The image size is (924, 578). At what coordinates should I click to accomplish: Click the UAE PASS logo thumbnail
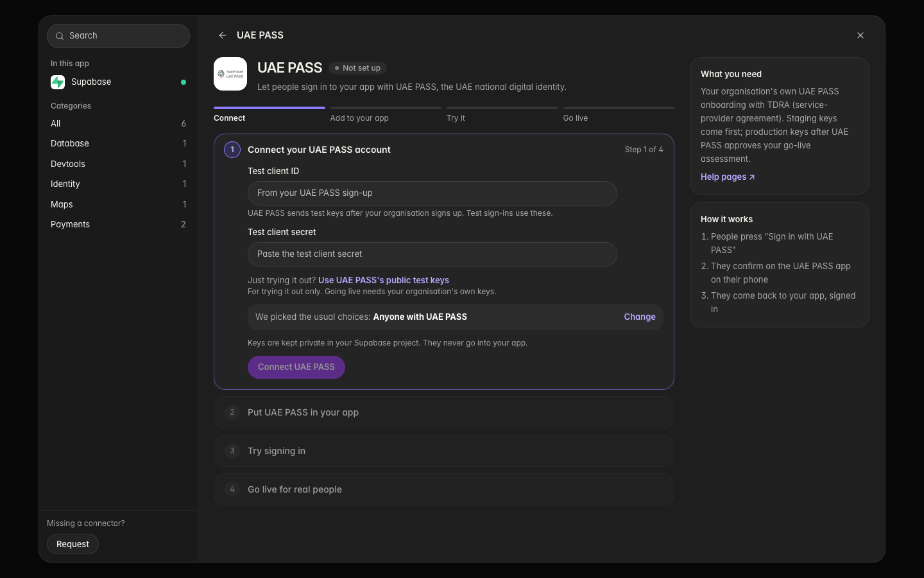[230, 74]
